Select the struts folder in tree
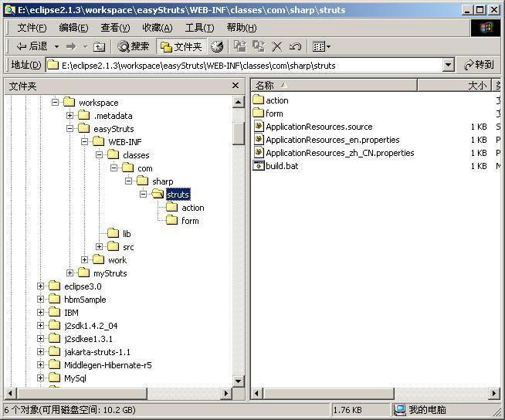505x420 pixels. pyautogui.click(x=178, y=195)
